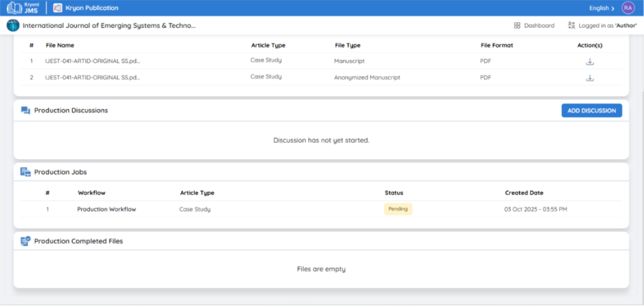Screen dimensions: 644x306
Task: Click the Status column header
Action: tap(394, 193)
